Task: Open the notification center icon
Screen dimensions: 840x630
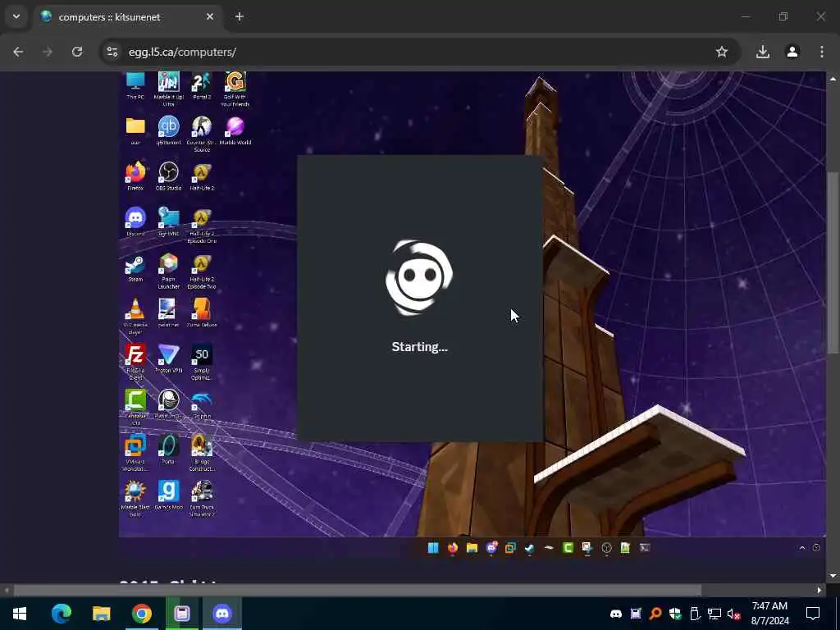Action: (x=813, y=614)
